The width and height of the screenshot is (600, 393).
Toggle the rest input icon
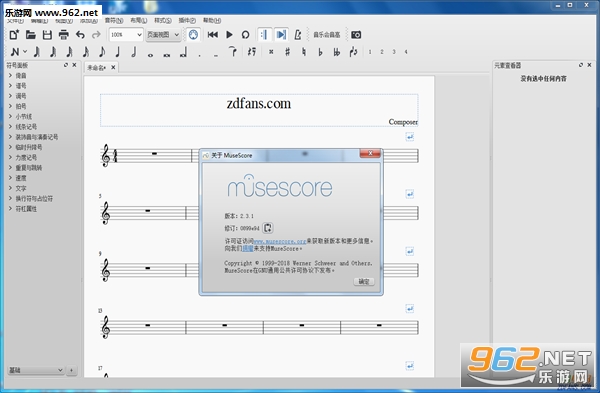click(252, 51)
